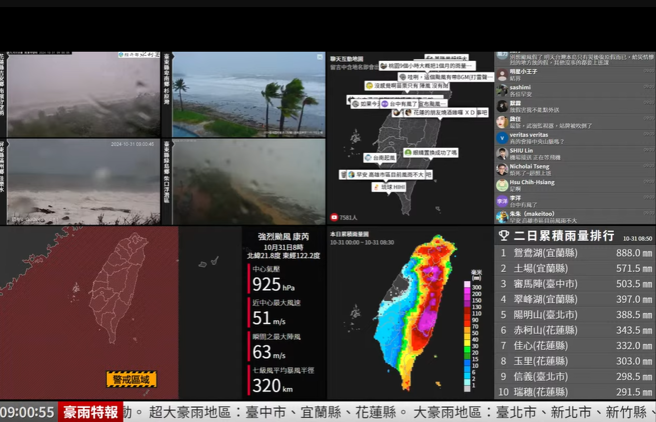Click the 7581人 viewer count
Image resolution: width=656 pixels, height=422 pixels.
click(348, 217)
